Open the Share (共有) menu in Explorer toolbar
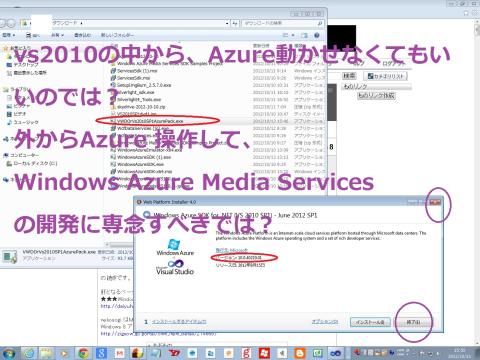Image resolution: width=480 pixels, height=360 pixels. point(57,35)
